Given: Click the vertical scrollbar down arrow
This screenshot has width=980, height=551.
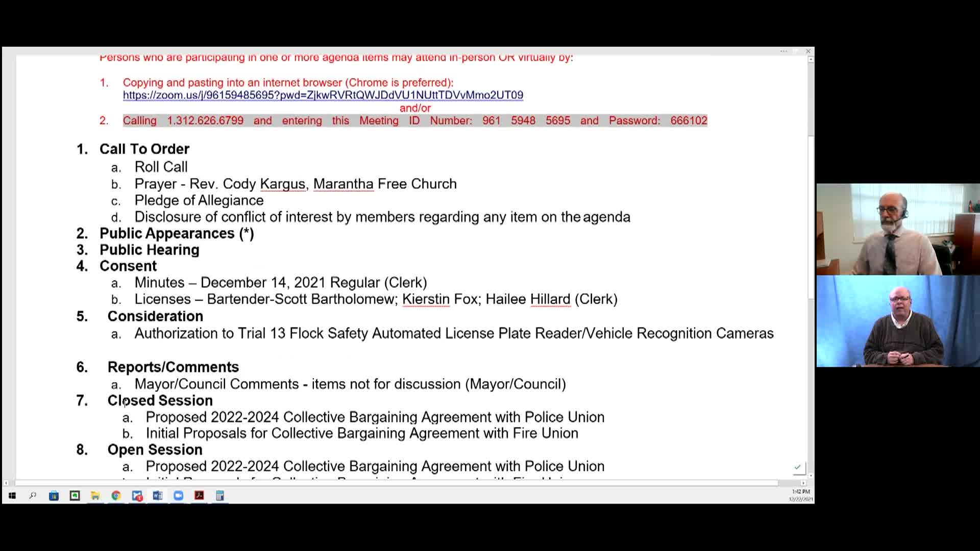Looking at the screenshot, I should tap(811, 475).
